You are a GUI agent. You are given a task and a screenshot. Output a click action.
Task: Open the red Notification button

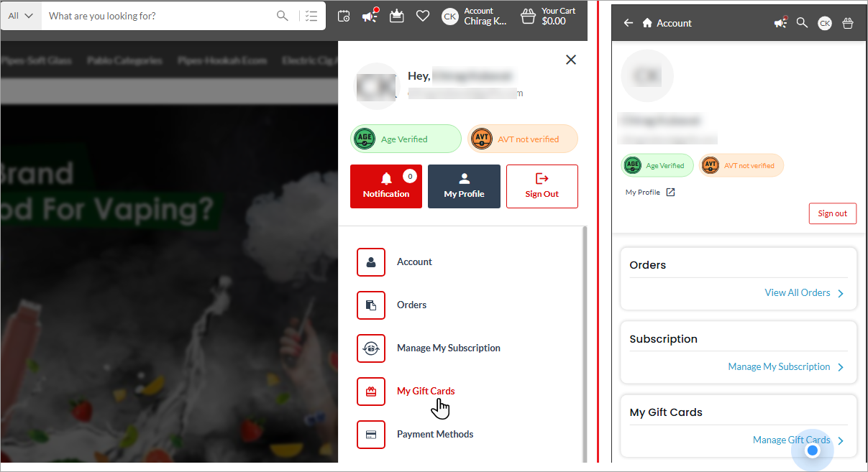pyautogui.click(x=386, y=186)
